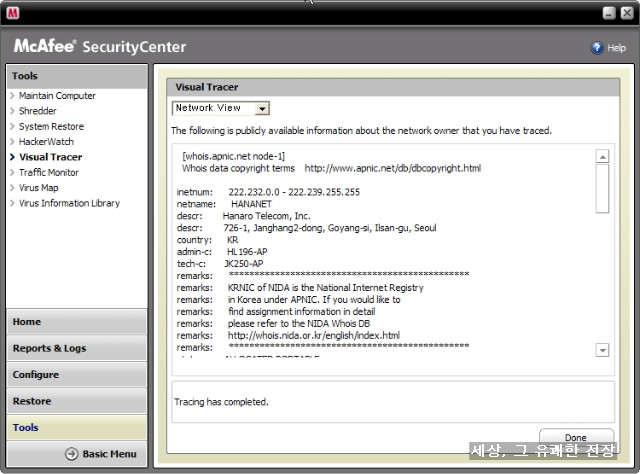Click the Basic Menu arrow icon
This screenshot has height=474, width=640.
coord(71,454)
